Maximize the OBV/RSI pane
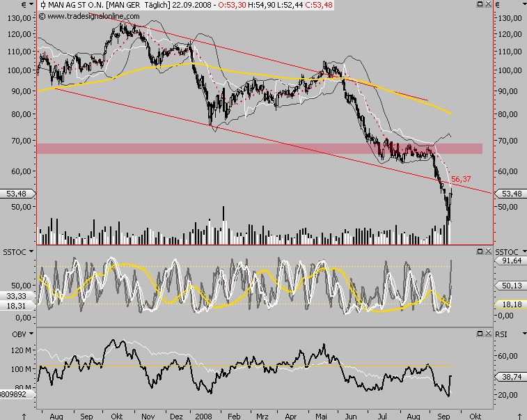527x420 pixels. point(480,333)
